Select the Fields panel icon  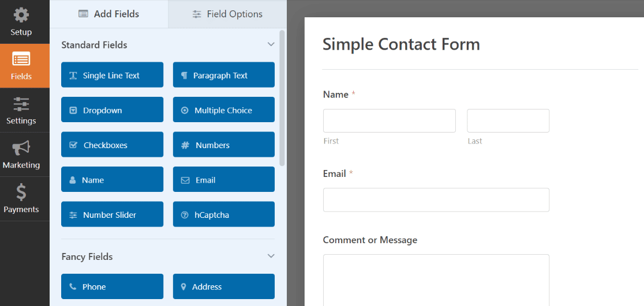(21, 60)
